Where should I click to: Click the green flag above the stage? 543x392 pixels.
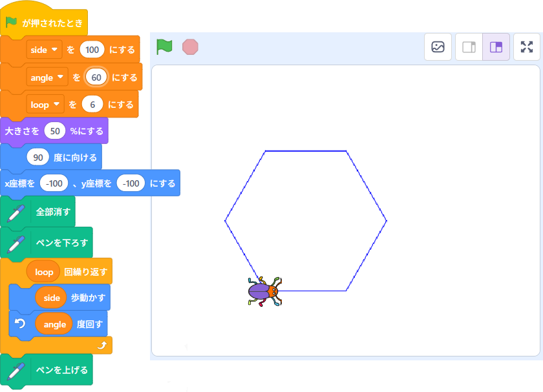pyautogui.click(x=164, y=46)
